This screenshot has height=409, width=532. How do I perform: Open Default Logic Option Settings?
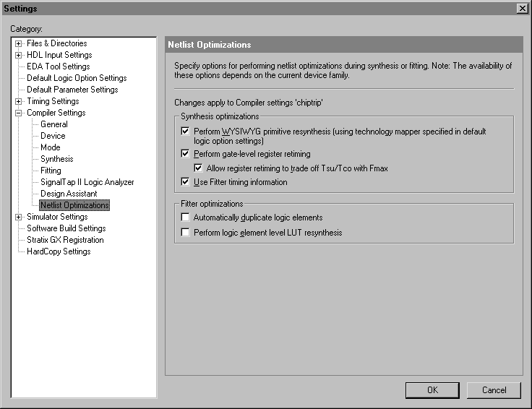click(x=77, y=78)
